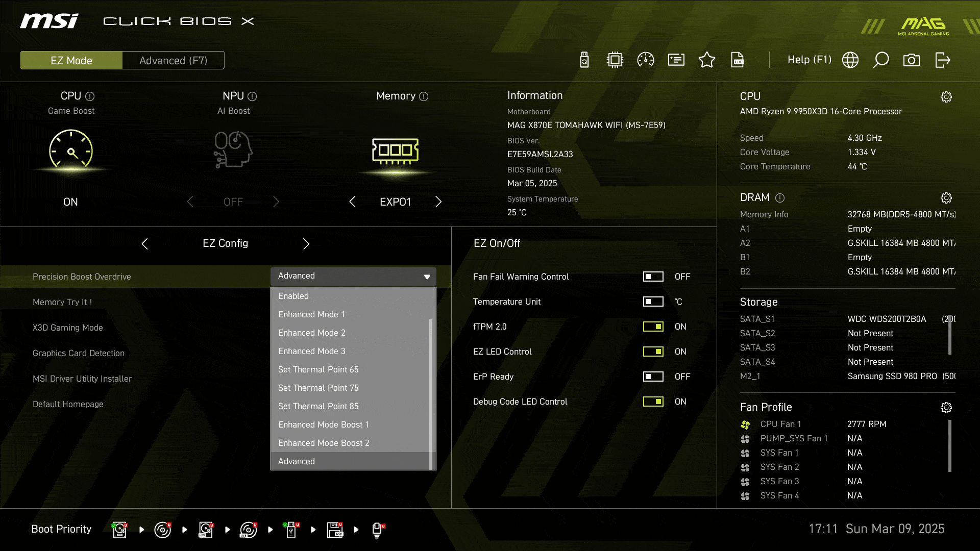Click the NPU AI Boost right arrow
Viewport: 980px width, 551px height.
pyautogui.click(x=276, y=202)
